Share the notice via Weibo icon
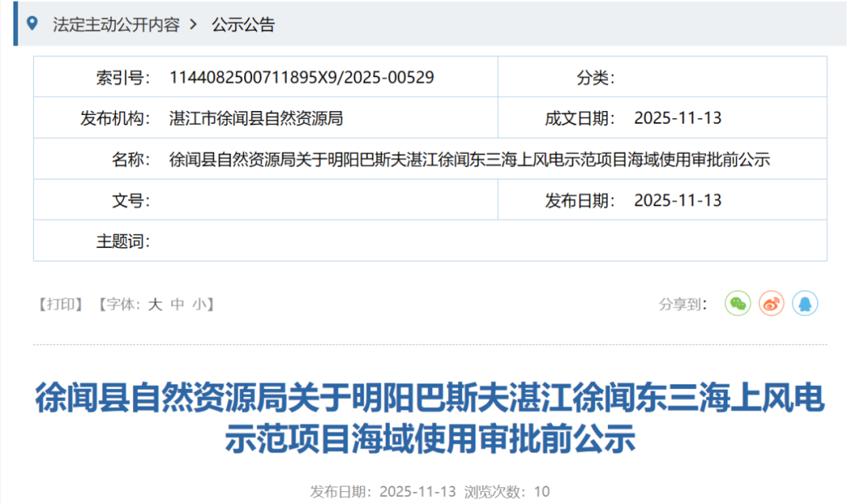The image size is (856, 504). coord(771,304)
